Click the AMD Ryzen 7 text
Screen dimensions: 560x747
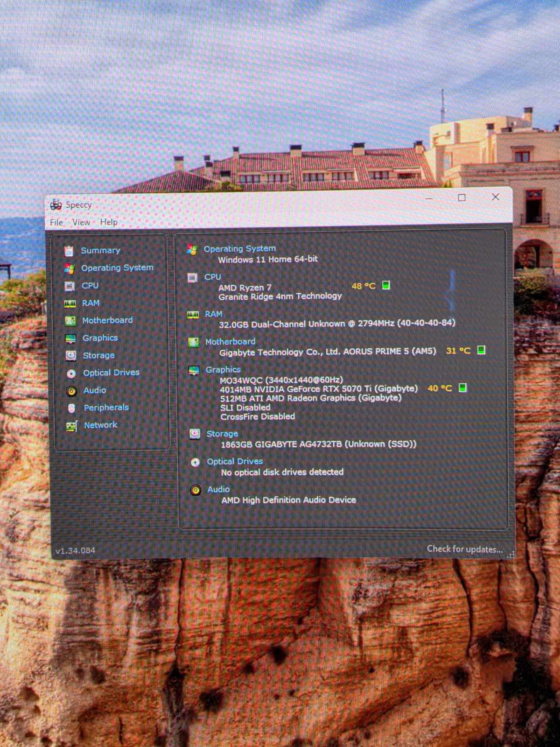pyautogui.click(x=245, y=288)
